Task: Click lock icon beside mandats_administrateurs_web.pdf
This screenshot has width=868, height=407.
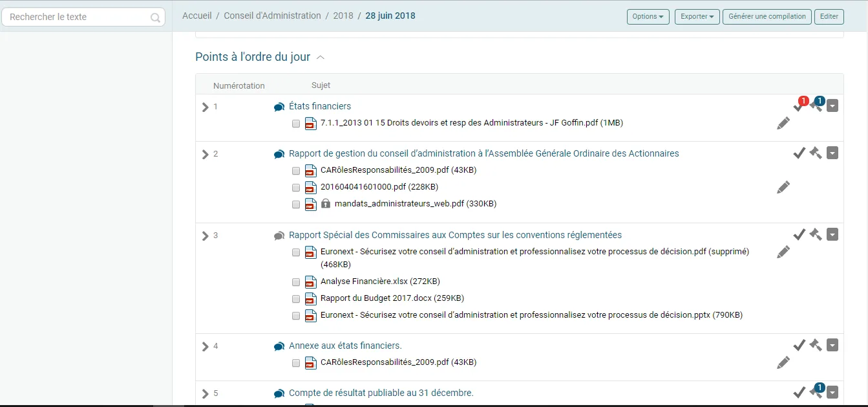Action: [326, 203]
